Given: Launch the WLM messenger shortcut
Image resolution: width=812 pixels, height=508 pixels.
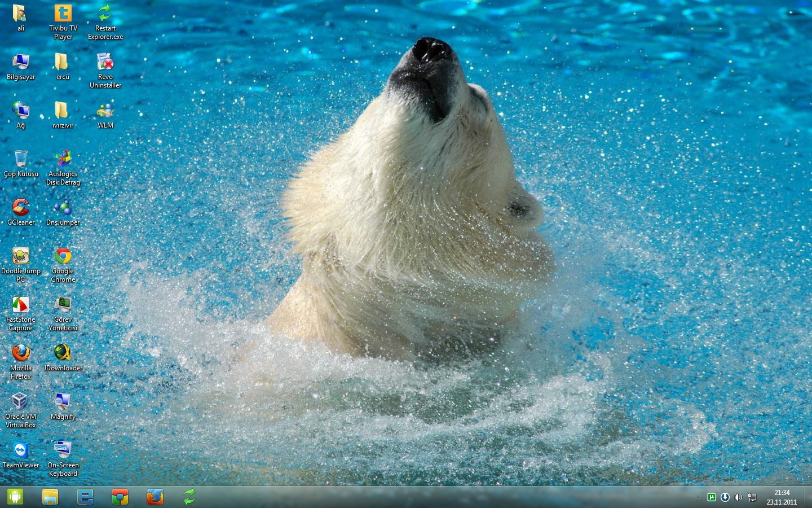Looking at the screenshot, I should tap(105, 115).
